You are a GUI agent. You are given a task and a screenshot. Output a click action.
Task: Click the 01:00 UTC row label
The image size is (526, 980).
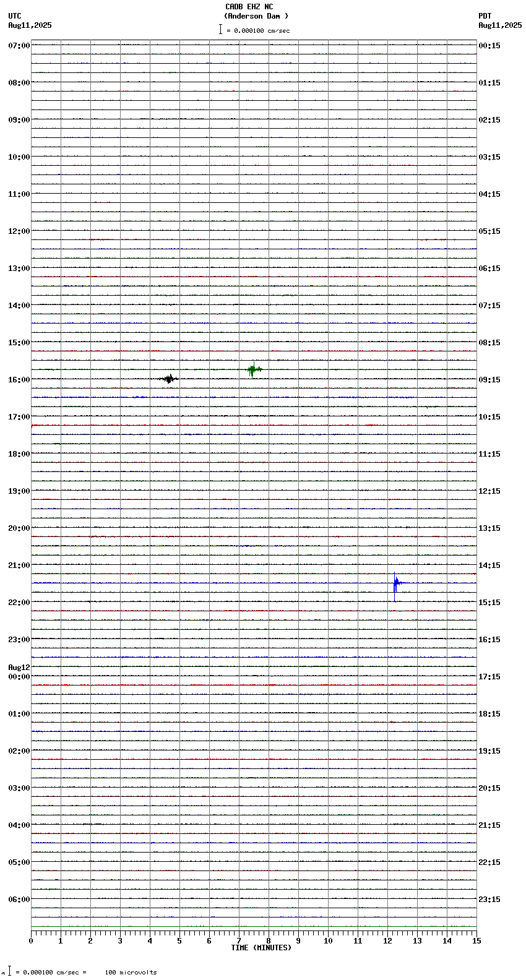click(19, 714)
